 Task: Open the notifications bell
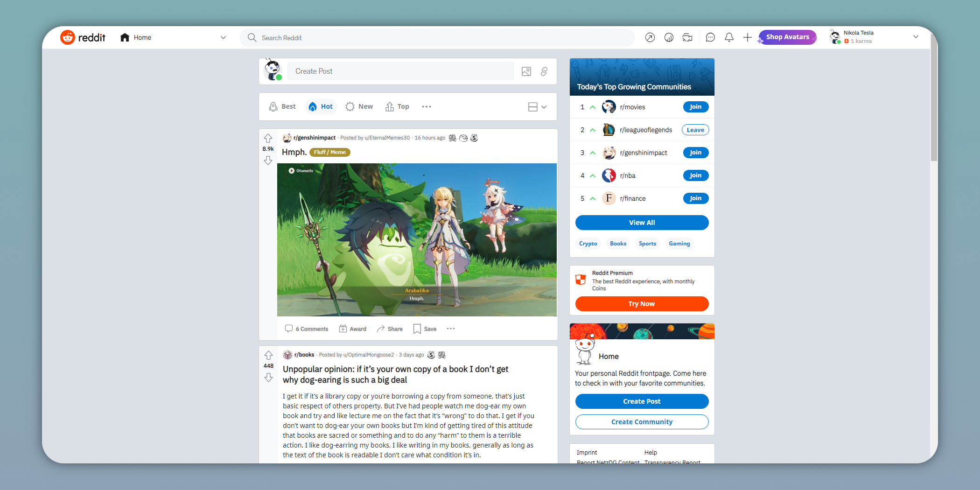(729, 37)
